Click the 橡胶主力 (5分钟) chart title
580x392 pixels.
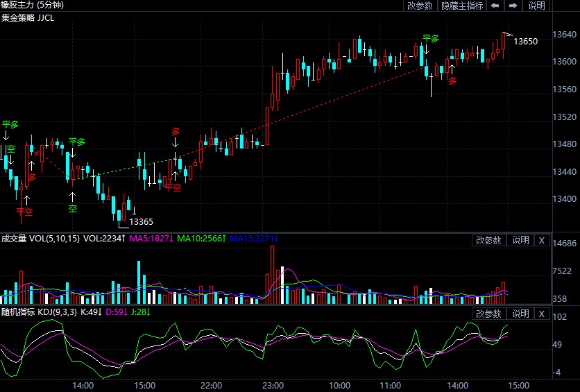(x=32, y=6)
